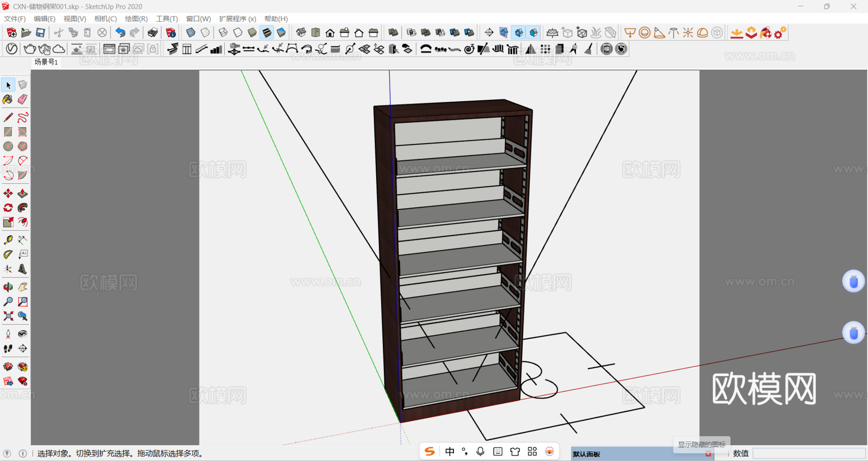The height and width of the screenshot is (461, 868).
Task: Select the Scale tool
Action: click(x=8, y=223)
